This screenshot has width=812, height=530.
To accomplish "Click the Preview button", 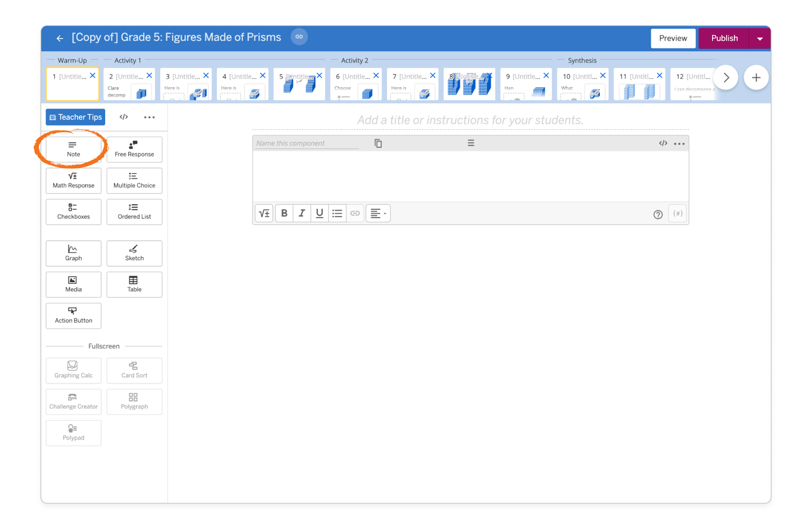I will click(672, 39).
